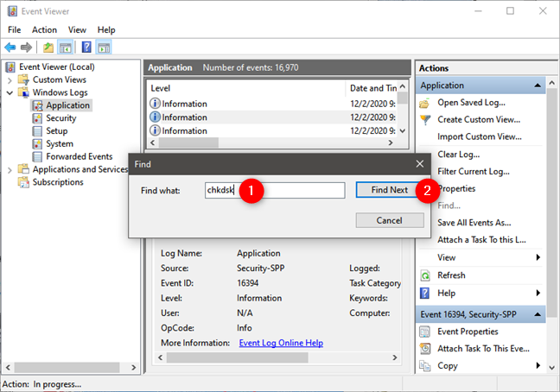The height and width of the screenshot is (392, 560).
Task: Click the green Refresh icon
Action: (x=425, y=275)
